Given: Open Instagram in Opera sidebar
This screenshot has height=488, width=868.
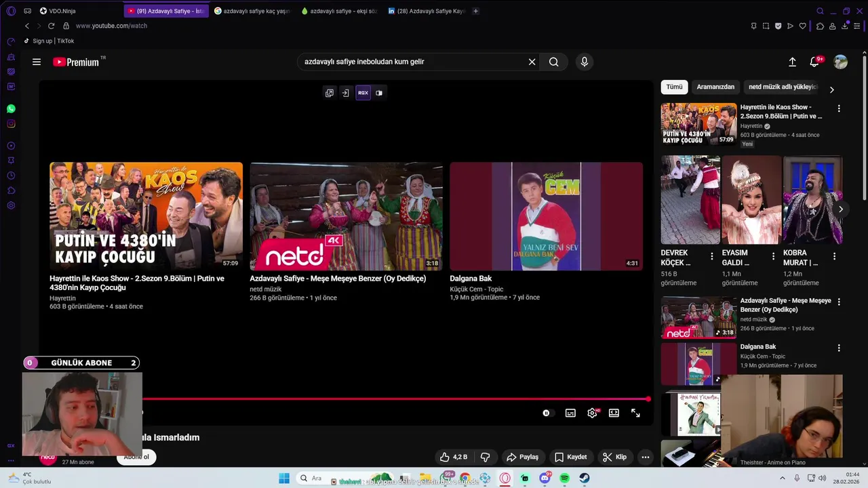Looking at the screenshot, I should click(11, 123).
